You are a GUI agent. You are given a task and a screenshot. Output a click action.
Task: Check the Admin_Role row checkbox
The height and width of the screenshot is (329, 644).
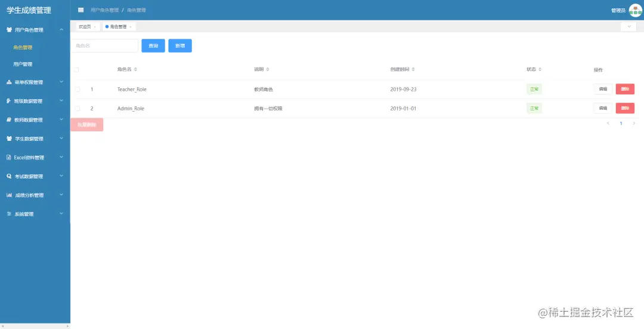coord(78,109)
